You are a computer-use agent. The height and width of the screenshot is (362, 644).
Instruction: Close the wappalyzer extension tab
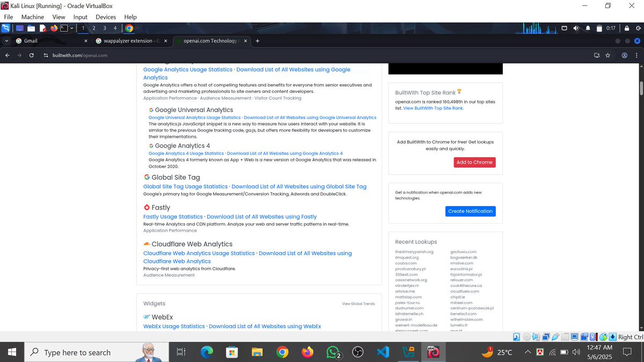pyautogui.click(x=165, y=41)
